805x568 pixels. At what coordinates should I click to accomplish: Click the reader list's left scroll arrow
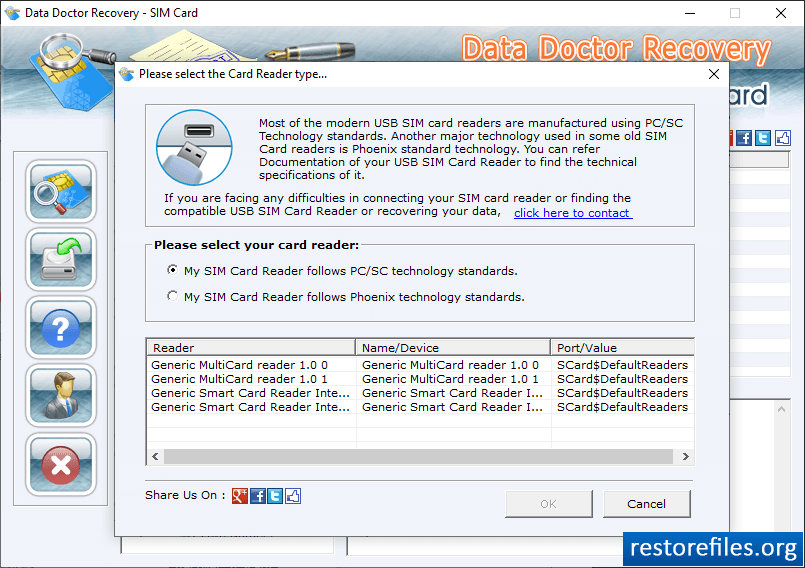click(x=155, y=456)
